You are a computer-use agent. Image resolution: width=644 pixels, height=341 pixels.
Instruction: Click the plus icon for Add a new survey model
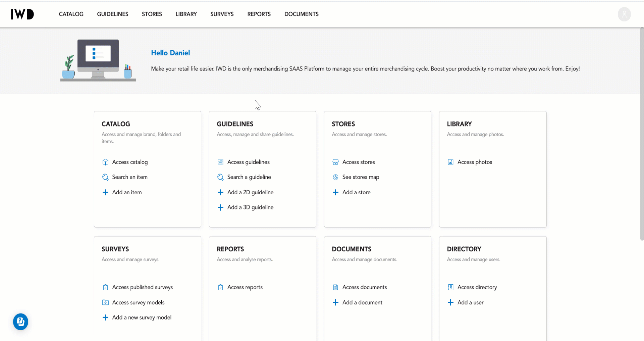coord(105,318)
